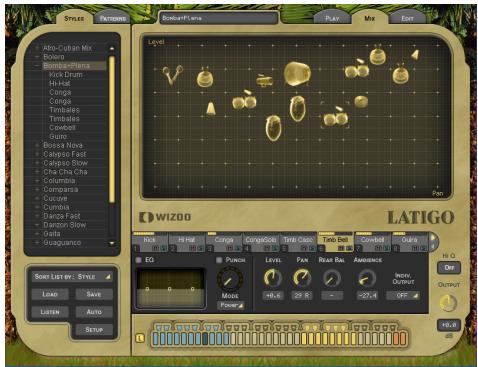Click the Bomba+Plana preset name field
The width and height of the screenshot is (478, 367).
pyautogui.click(x=218, y=18)
